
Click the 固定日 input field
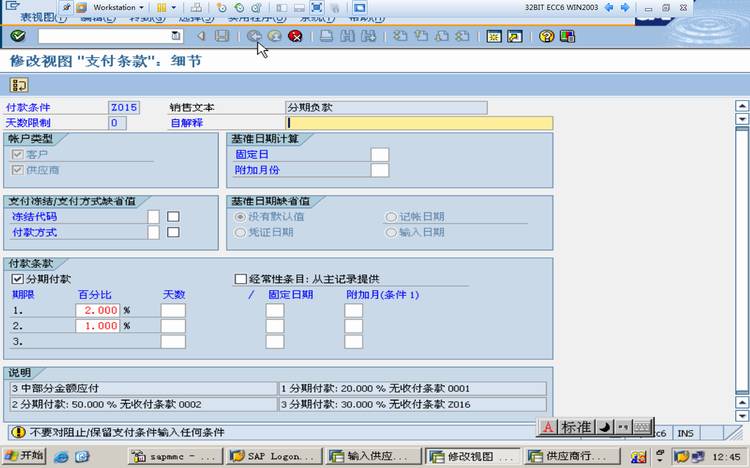pyautogui.click(x=380, y=155)
